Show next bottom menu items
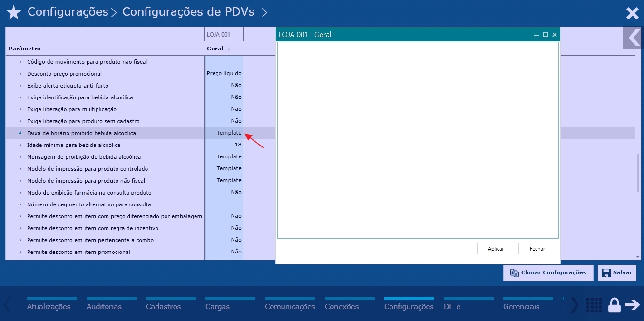The image size is (644, 321). coord(574,305)
